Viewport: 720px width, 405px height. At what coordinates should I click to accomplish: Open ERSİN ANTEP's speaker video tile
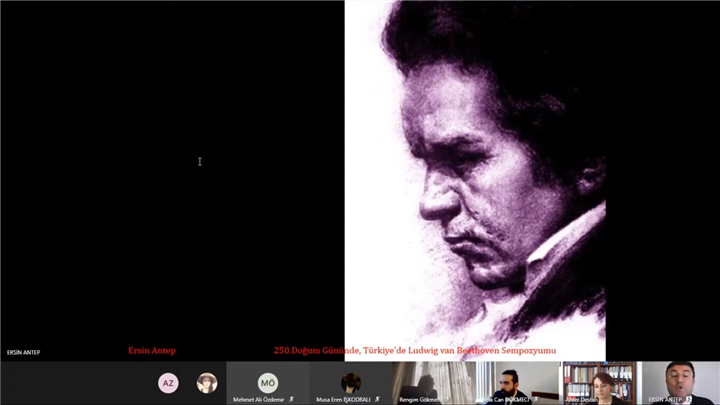(681, 383)
